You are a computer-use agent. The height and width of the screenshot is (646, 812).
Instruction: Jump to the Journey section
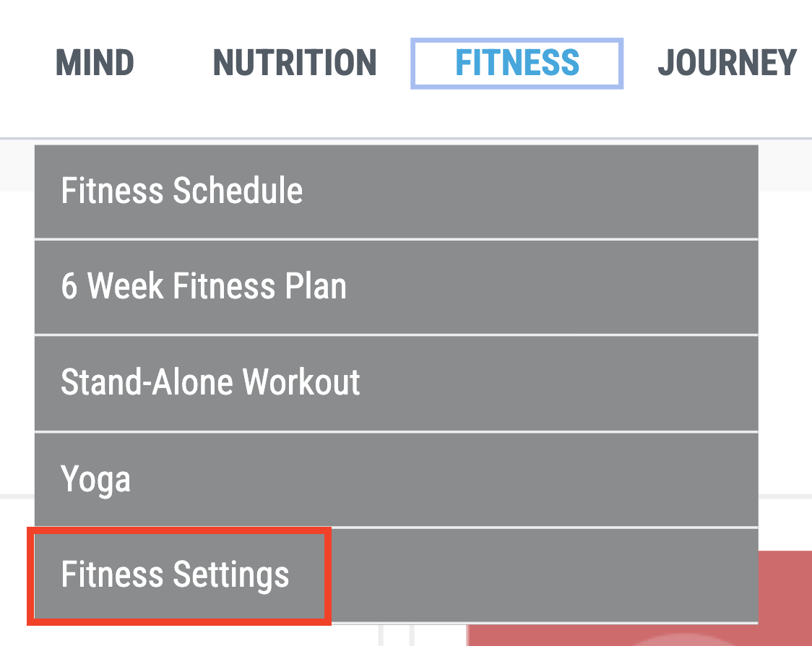click(727, 63)
